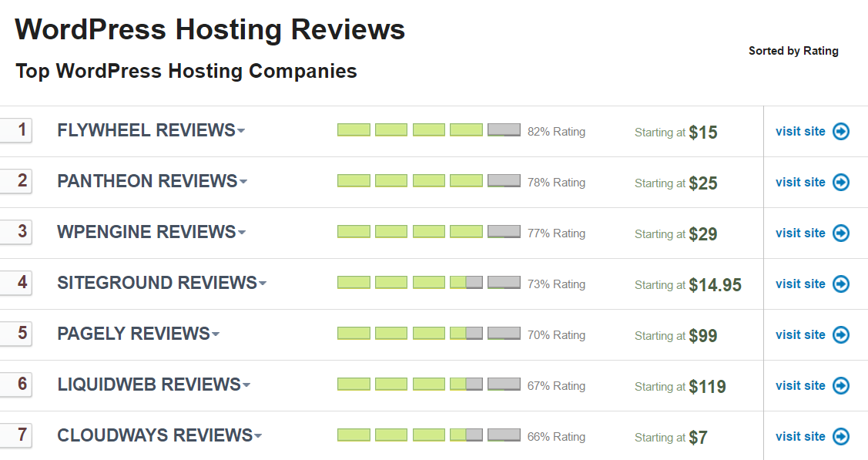The height and width of the screenshot is (460, 868).
Task: Click rank number 3 badge
Action: [17, 232]
